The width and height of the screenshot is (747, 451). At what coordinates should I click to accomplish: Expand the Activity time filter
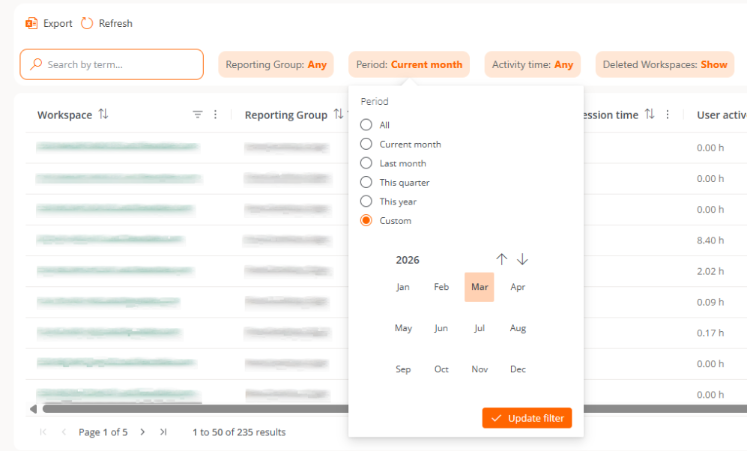pos(532,65)
